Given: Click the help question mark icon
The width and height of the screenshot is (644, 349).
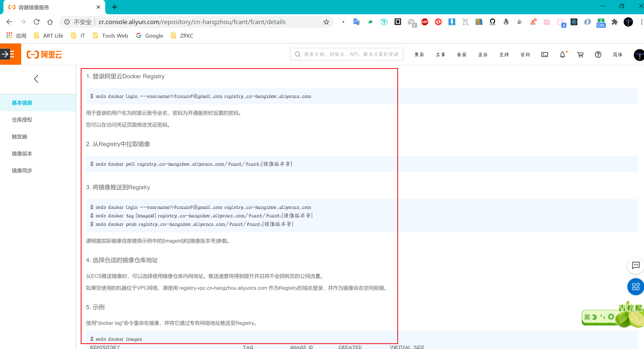Looking at the screenshot, I should [598, 54].
